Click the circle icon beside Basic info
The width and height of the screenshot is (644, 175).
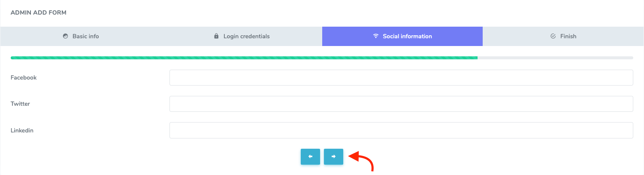pos(65,36)
